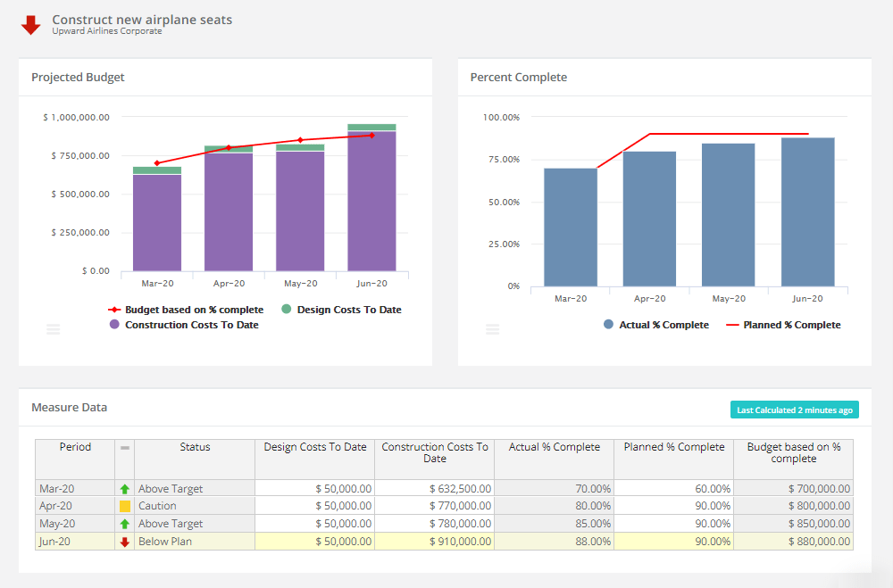Select the Jun-20 Construction Costs cell

pyautogui.click(x=435, y=542)
